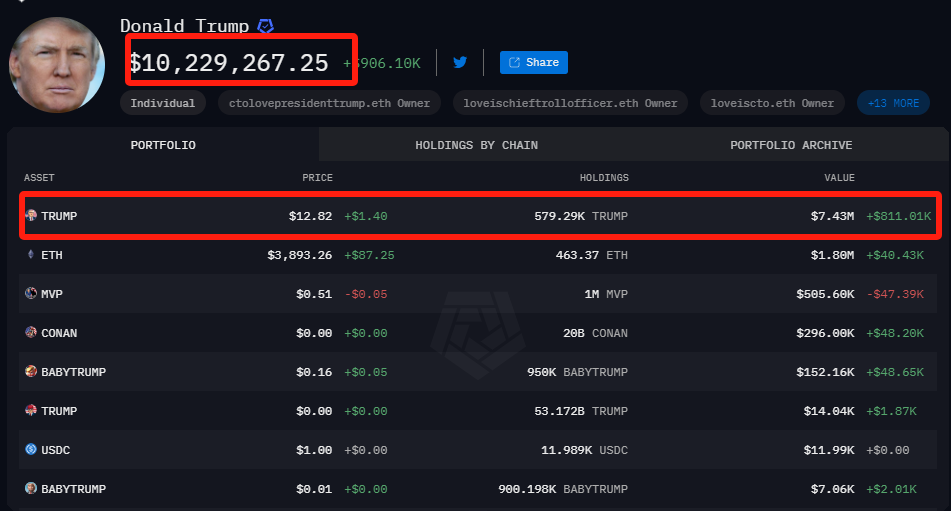
Task: Click the USDC token icon
Action: [x=31, y=449]
